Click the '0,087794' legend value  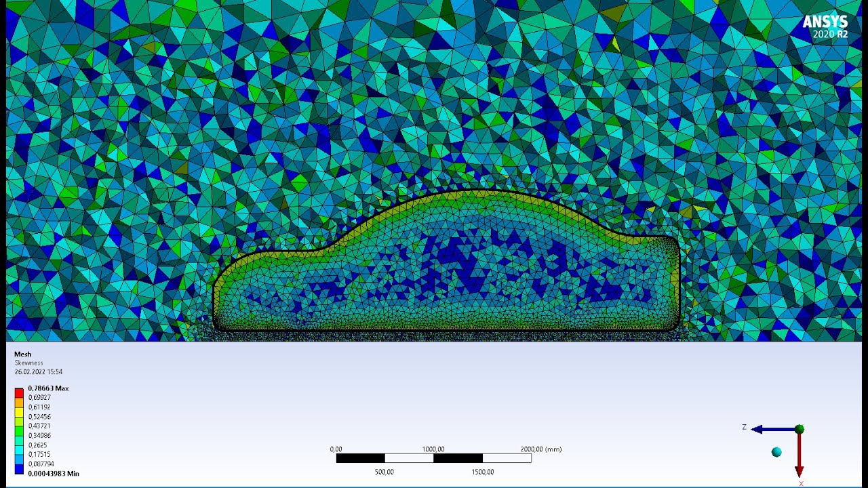coord(41,464)
